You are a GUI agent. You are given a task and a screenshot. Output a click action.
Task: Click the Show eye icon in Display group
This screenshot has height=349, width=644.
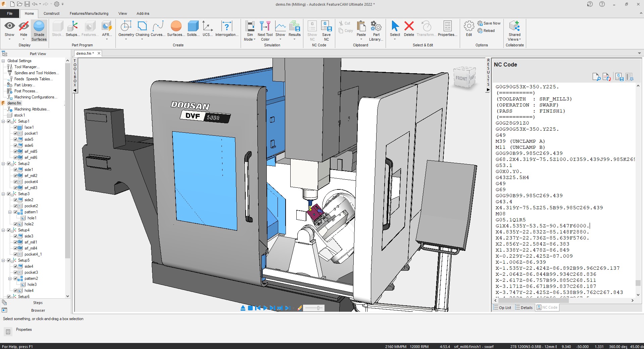pos(9,26)
